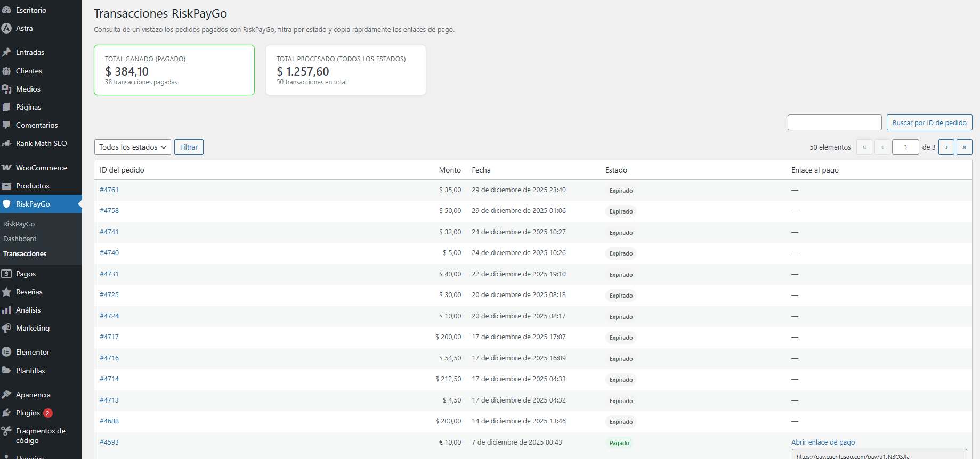
Task: Click the Plantillas folder icon
Action: [x=6, y=371]
